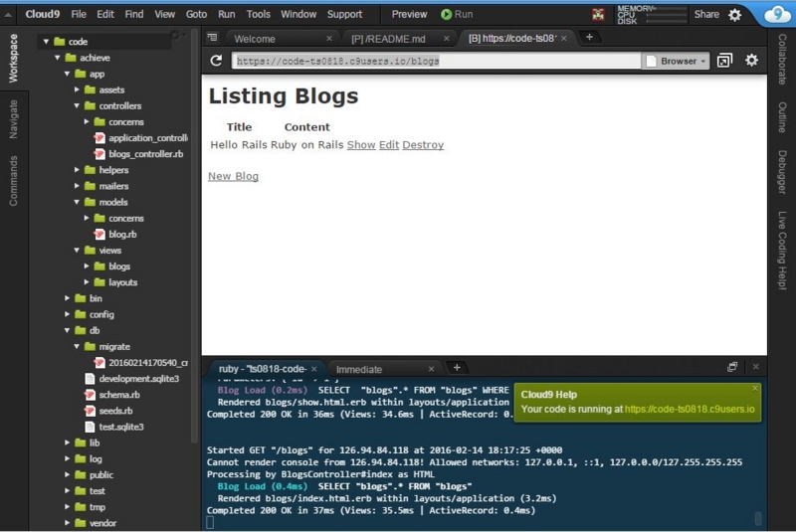796x532 pixels.
Task: Click the Destroy link for blog
Action: 423,145
